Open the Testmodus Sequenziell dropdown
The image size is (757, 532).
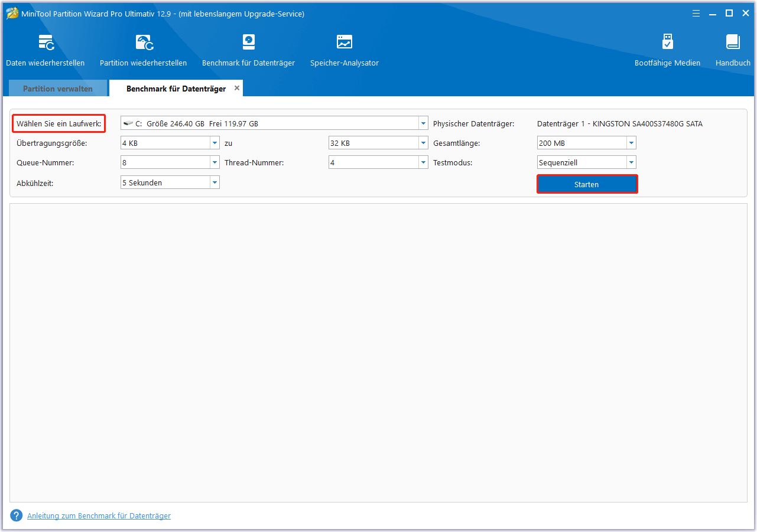(631, 162)
